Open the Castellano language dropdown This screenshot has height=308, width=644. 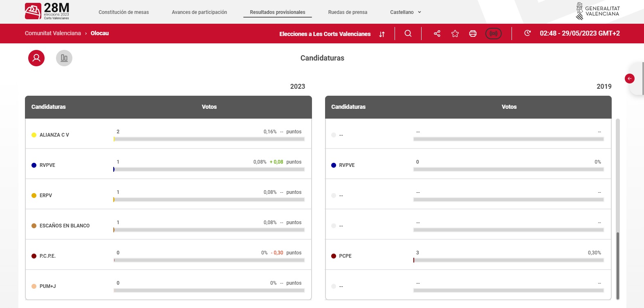click(405, 12)
